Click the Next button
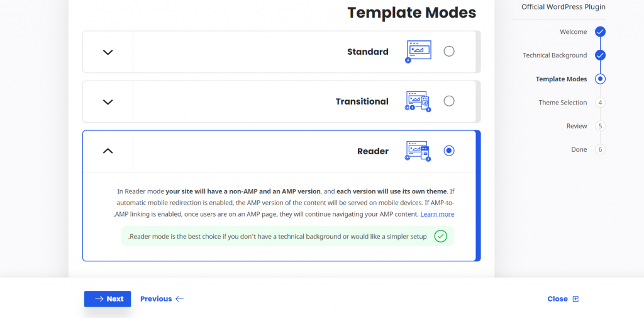This screenshot has height=318, width=644. (108, 298)
